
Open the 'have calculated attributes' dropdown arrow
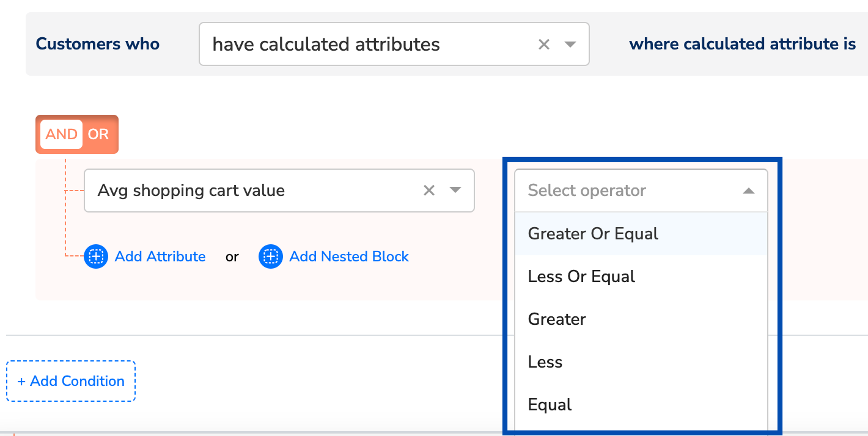click(570, 44)
